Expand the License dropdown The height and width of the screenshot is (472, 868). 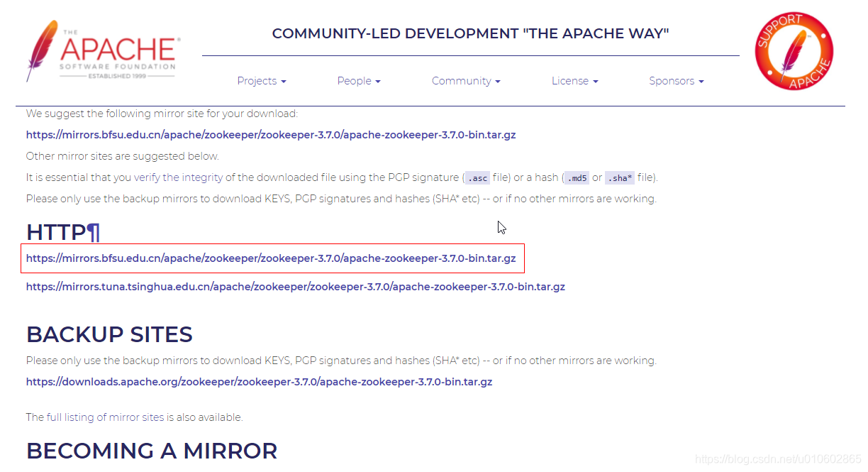[x=574, y=81]
